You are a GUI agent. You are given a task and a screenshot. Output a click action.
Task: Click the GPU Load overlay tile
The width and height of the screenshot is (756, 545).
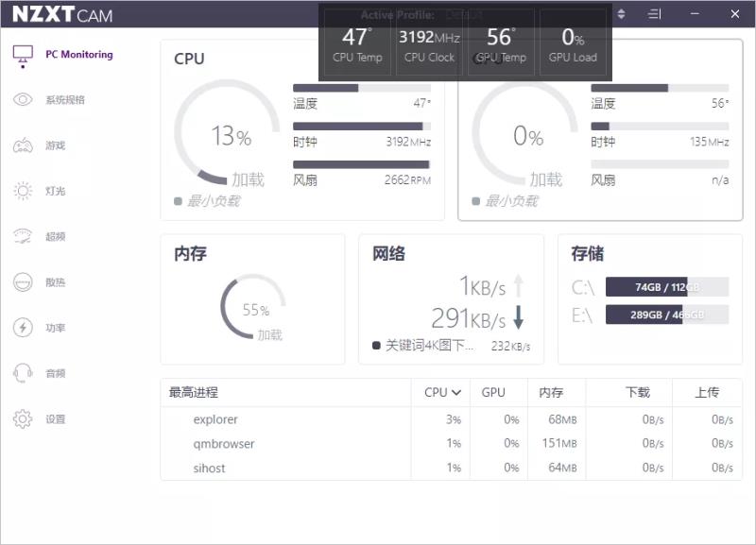pyautogui.click(x=573, y=44)
